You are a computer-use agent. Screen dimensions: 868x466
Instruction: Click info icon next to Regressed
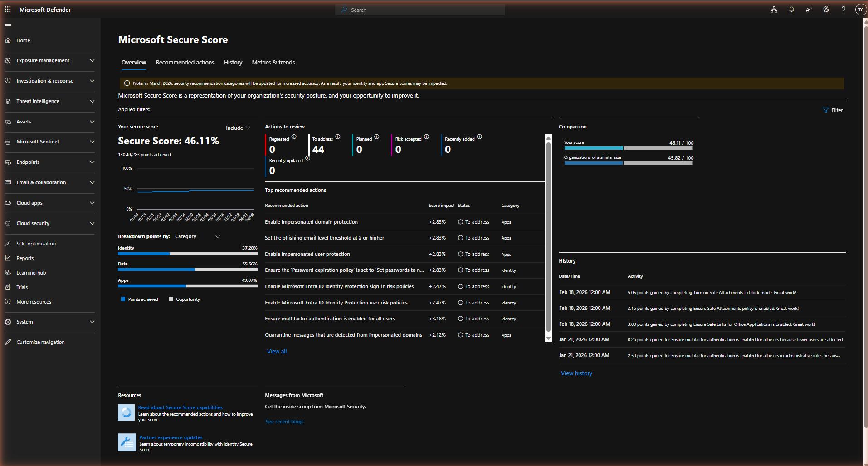coord(294,137)
